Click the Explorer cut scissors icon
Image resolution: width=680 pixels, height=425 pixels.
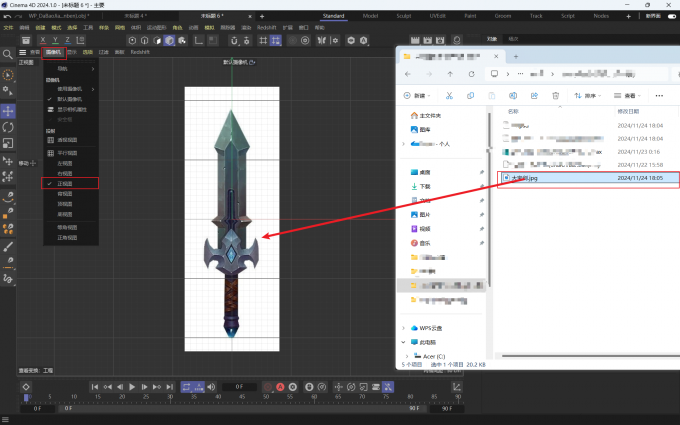(x=449, y=95)
